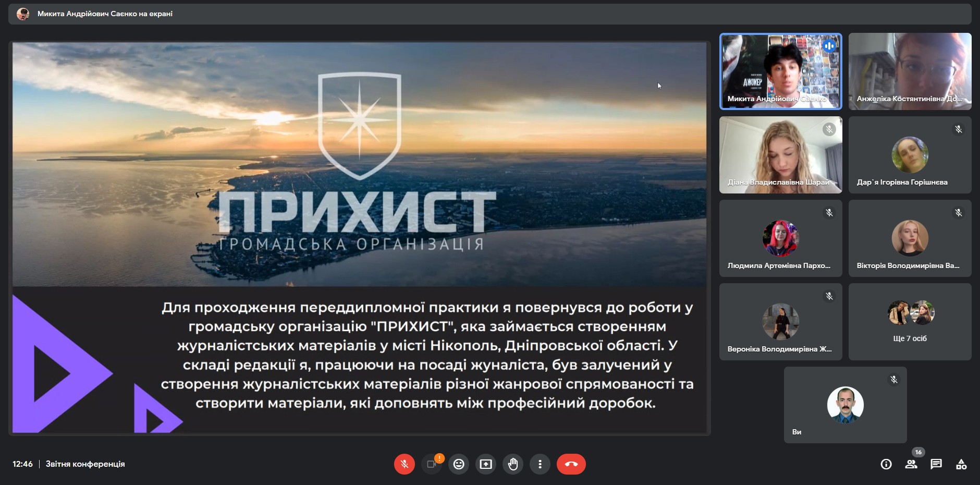Select Анжеліка Костянтинівна video tile
This screenshot has width=980, height=485.
point(910,71)
